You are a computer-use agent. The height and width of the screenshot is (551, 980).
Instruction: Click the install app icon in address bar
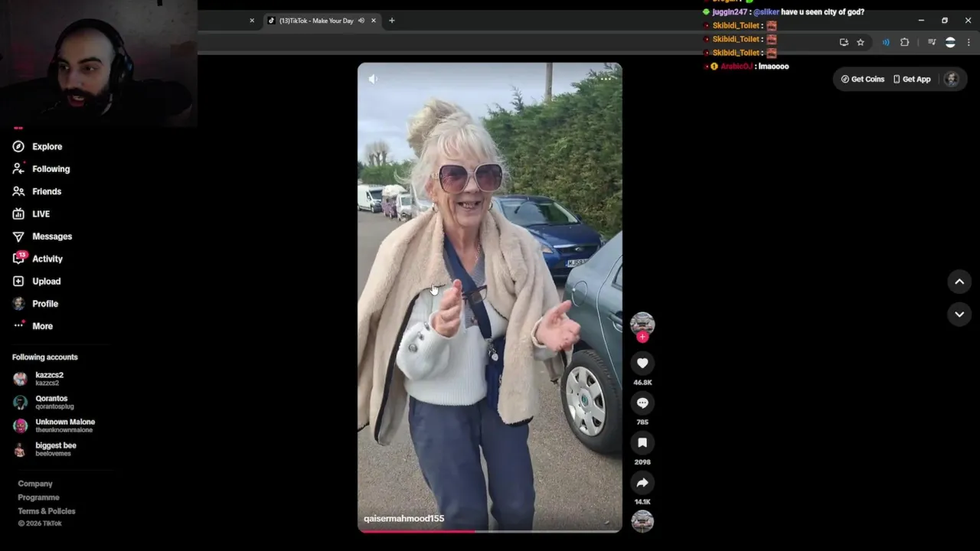click(x=844, y=42)
